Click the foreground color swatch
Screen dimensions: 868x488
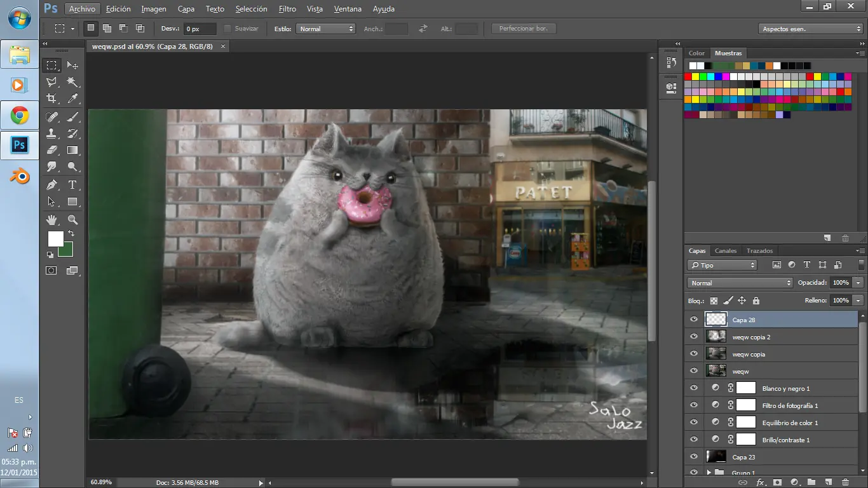(x=55, y=238)
